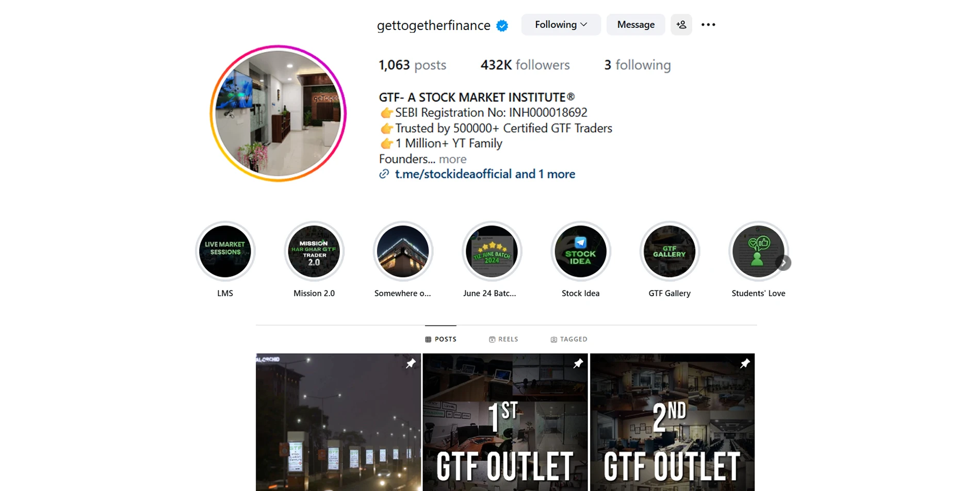Open the GTF Gallery highlight

pos(669,251)
